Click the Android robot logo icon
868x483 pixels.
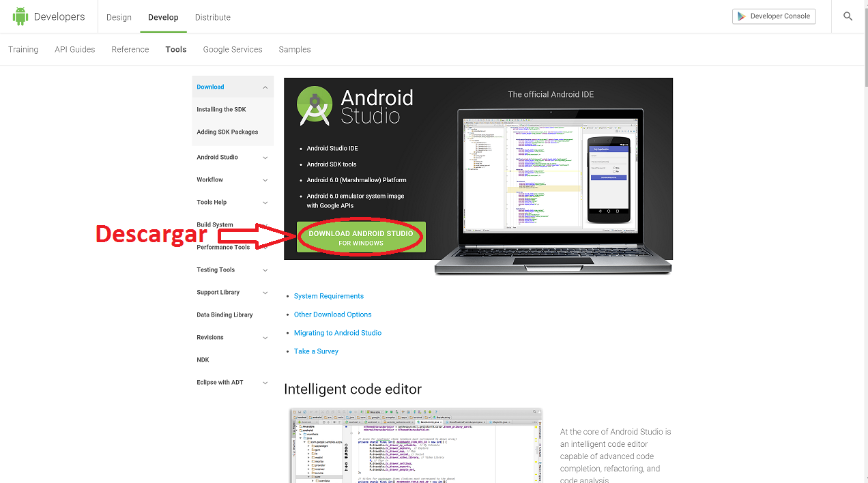(x=20, y=16)
